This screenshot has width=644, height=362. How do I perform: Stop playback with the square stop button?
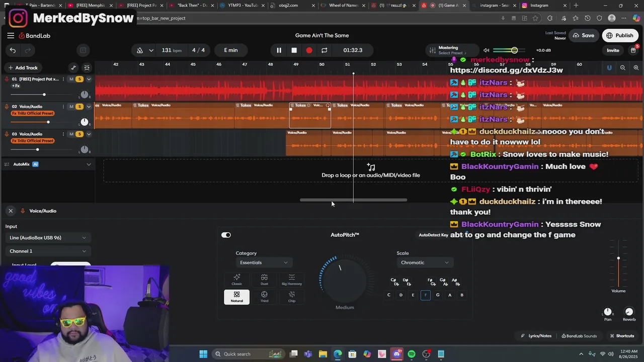click(x=294, y=50)
